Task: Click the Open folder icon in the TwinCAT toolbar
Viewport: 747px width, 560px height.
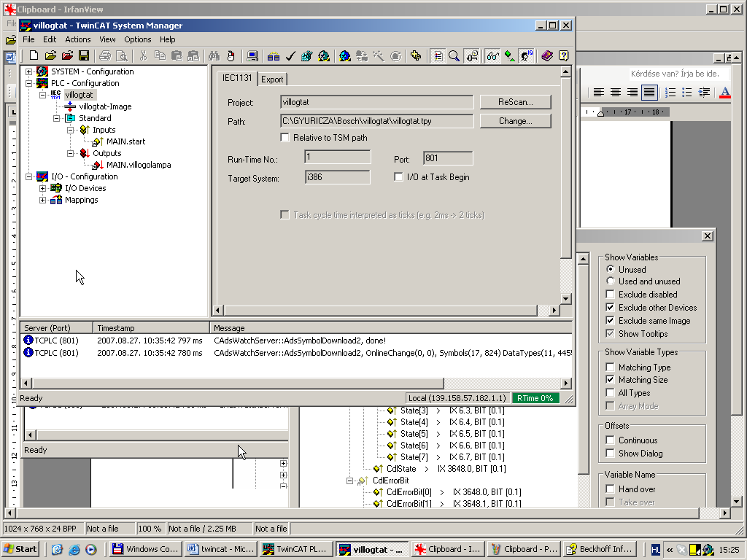Action: 50,56
